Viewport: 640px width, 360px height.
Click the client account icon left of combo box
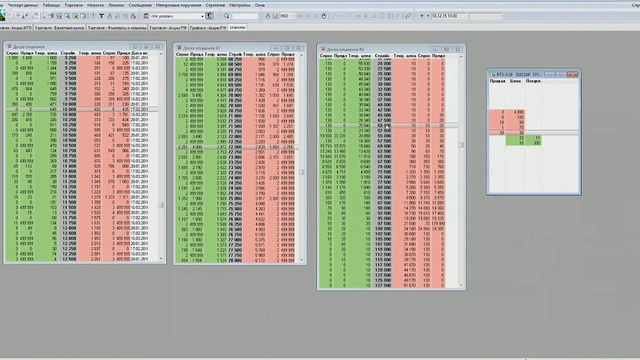tap(146, 16)
